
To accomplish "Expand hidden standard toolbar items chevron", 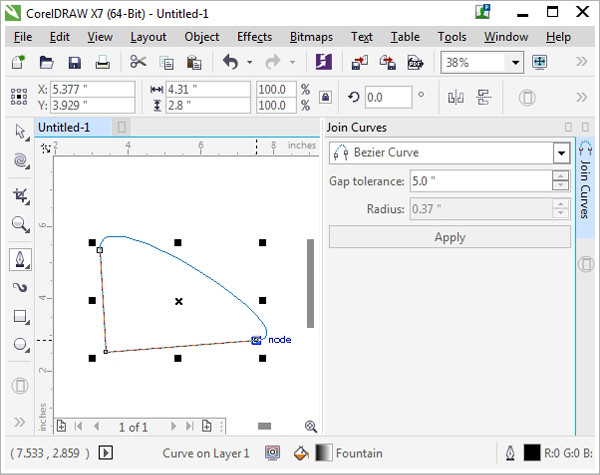I will (582, 62).
